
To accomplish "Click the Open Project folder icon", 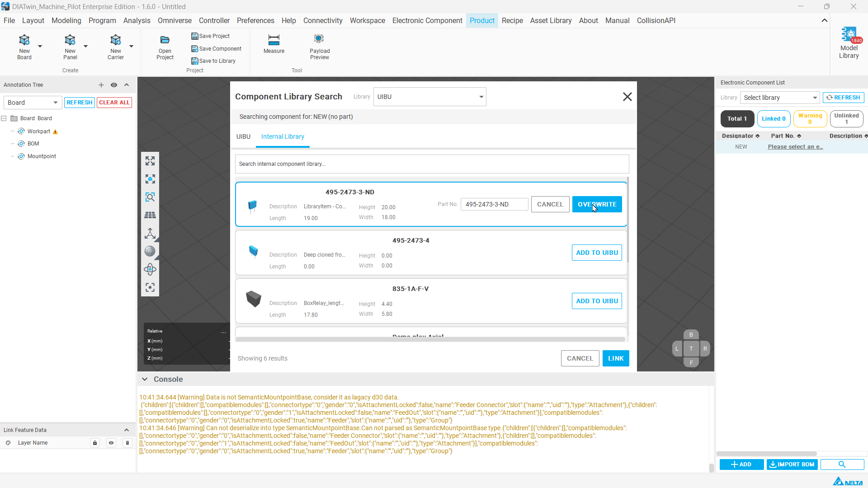I will [165, 40].
